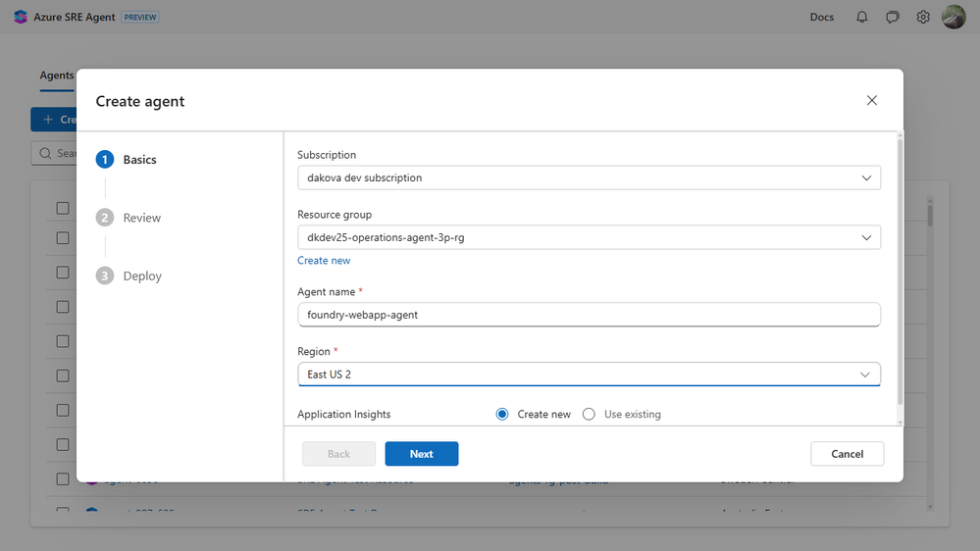The height and width of the screenshot is (551, 980).
Task: Expand the Region dropdown
Action: (589, 375)
